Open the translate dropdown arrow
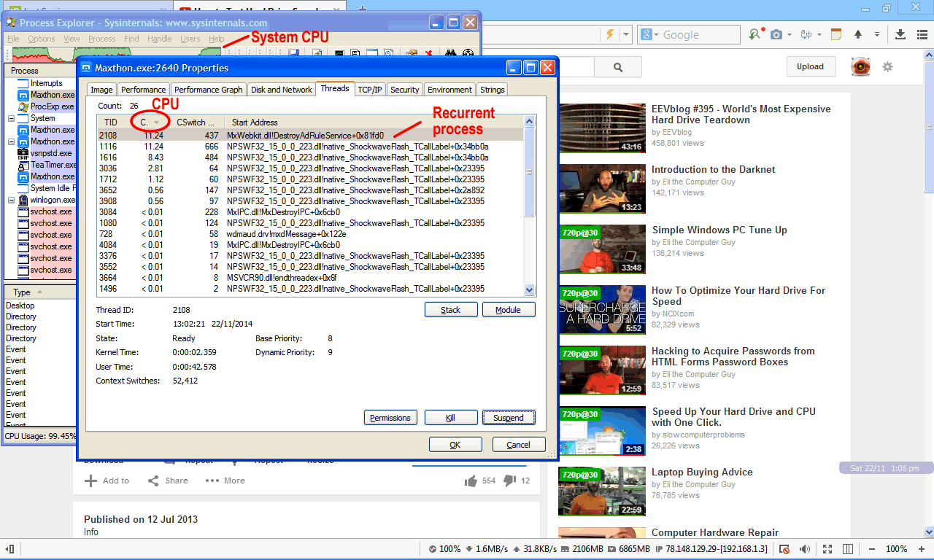The height and width of the screenshot is (560, 934). [x=820, y=35]
